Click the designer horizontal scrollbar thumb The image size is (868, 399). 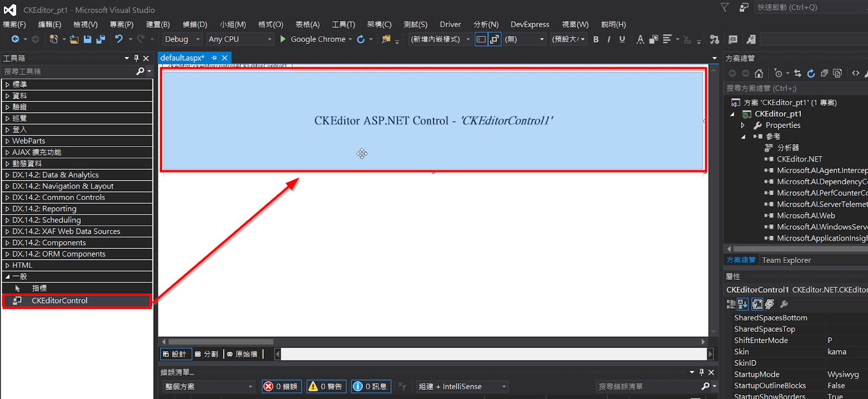click(x=221, y=342)
